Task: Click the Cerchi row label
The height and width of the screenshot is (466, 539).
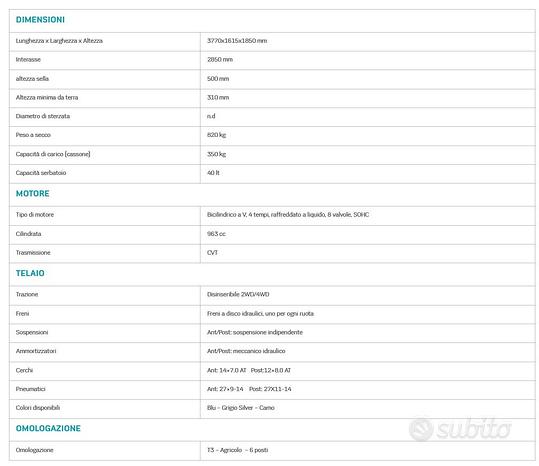Action: point(24,370)
